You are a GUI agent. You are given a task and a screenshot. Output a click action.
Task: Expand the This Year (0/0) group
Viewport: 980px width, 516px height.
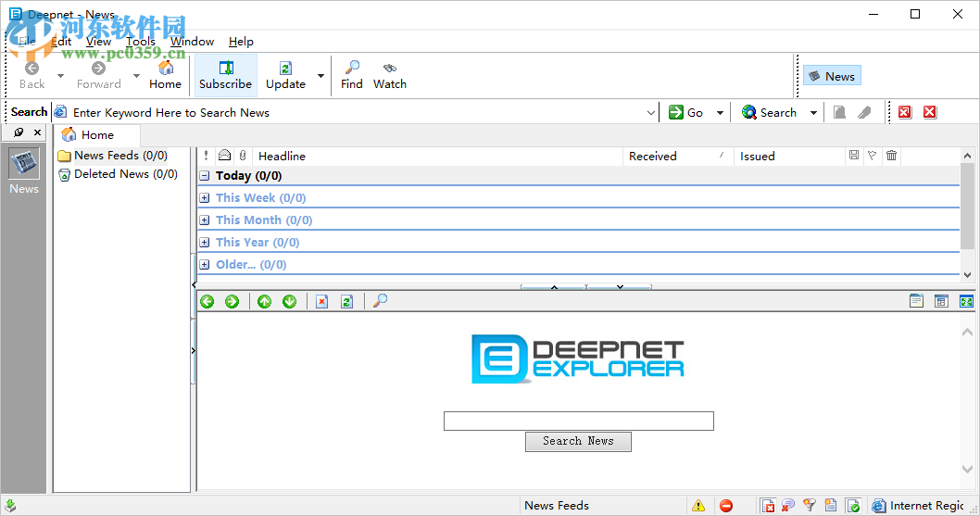point(205,242)
